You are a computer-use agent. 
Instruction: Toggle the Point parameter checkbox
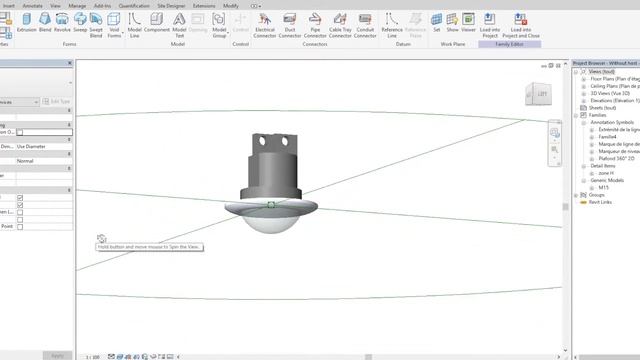[20, 227]
